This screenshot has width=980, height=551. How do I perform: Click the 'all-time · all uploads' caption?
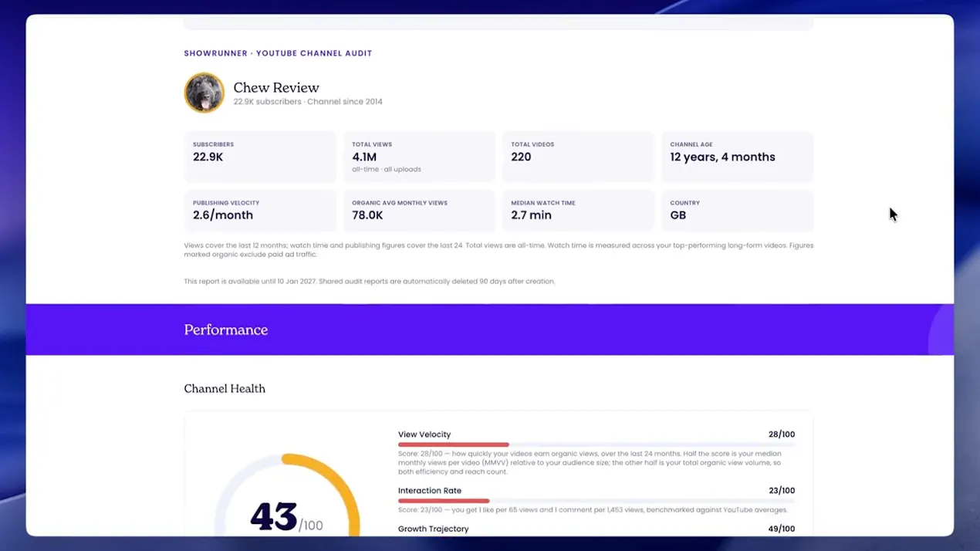387,170
